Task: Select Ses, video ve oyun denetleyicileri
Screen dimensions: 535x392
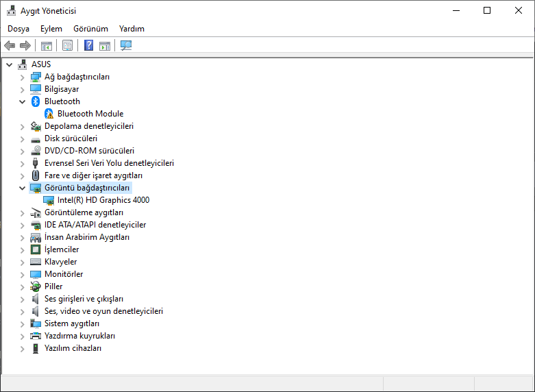Action: tap(103, 311)
